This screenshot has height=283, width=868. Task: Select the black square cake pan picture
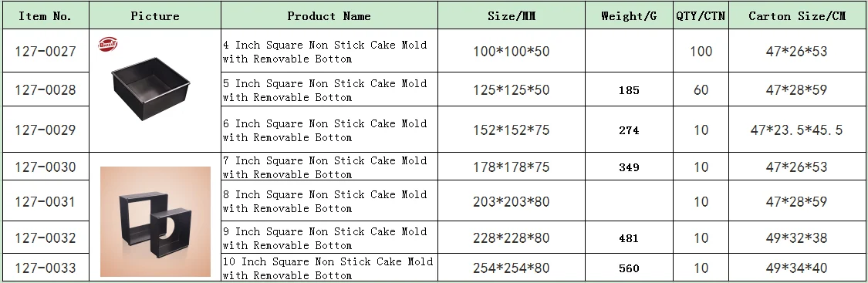click(150, 88)
